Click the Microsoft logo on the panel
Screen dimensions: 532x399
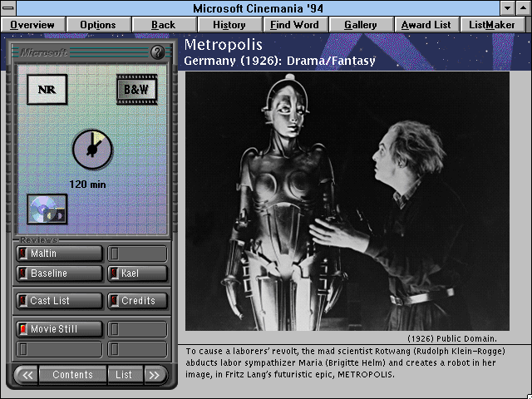click(x=43, y=52)
